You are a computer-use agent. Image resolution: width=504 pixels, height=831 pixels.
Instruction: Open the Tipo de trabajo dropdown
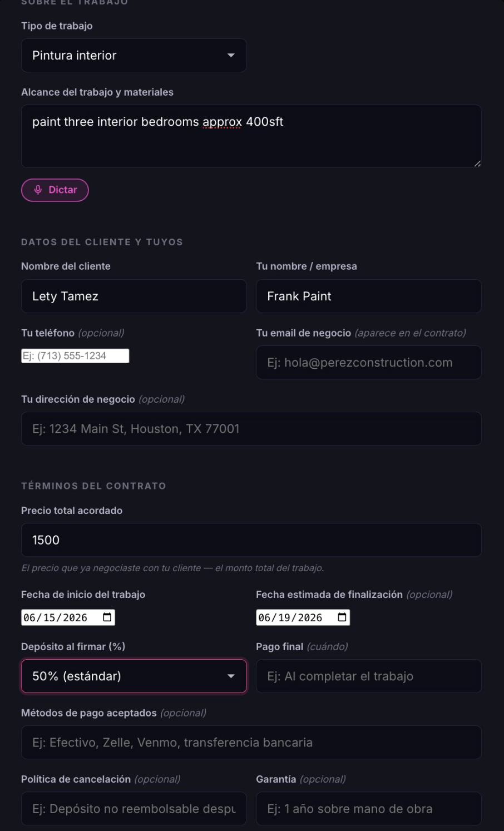pos(134,55)
